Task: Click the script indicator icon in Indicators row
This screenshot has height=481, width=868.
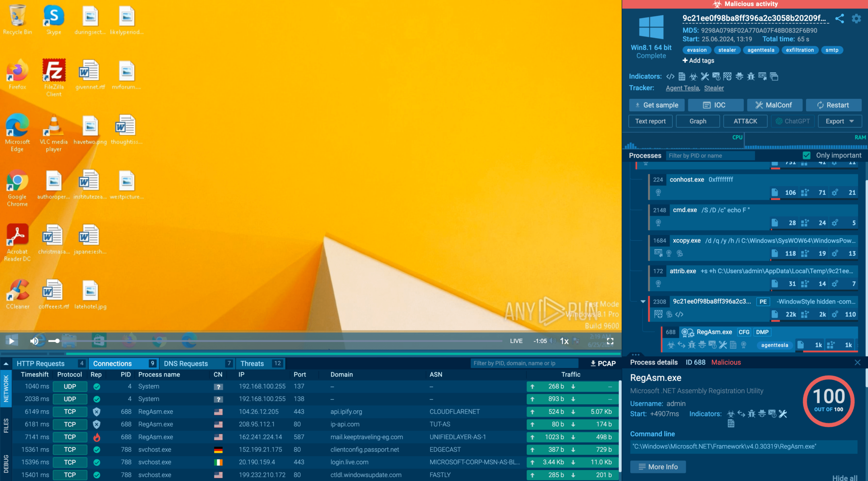Action: point(670,76)
